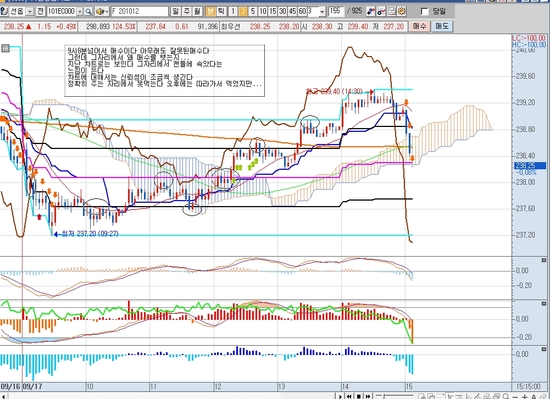
Task: Click the magnifier search icon next to the symbol code
Action: pos(88,12)
